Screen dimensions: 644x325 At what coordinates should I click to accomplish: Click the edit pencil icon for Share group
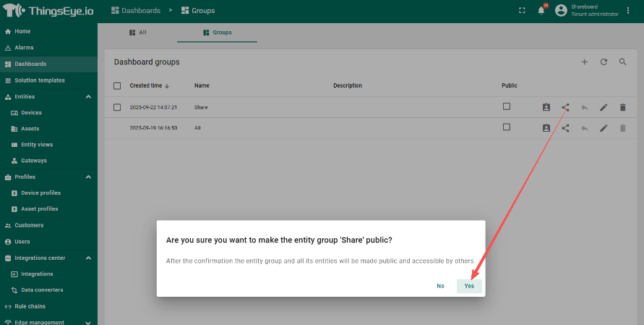604,107
